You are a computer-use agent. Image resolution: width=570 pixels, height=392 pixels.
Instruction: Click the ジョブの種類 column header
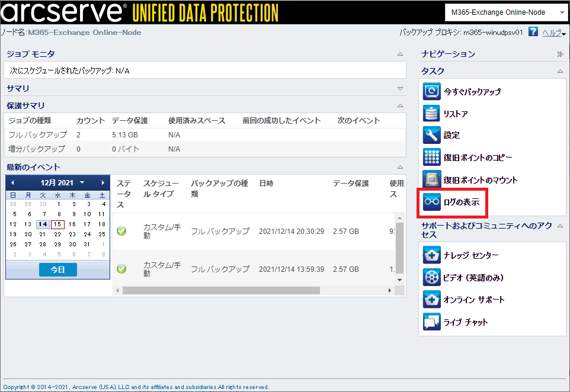point(30,121)
